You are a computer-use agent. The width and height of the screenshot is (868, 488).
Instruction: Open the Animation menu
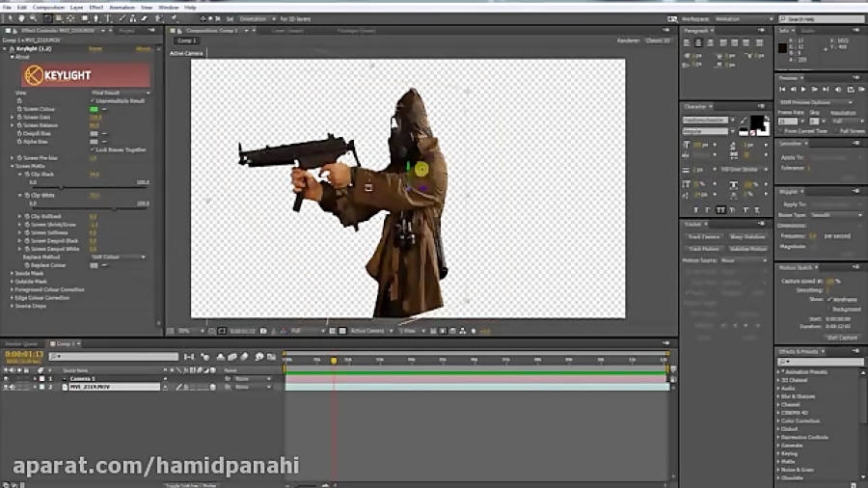pyautogui.click(x=122, y=8)
